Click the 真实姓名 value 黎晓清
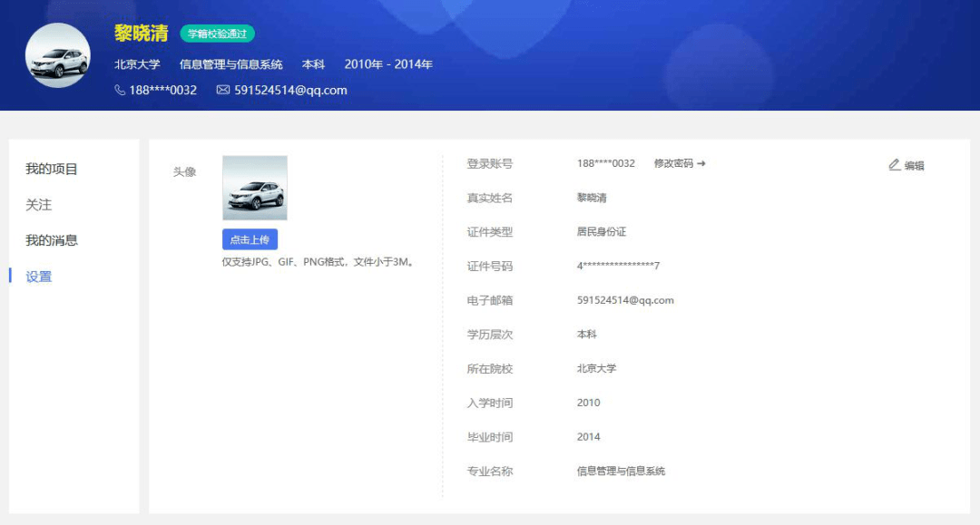 tap(592, 198)
